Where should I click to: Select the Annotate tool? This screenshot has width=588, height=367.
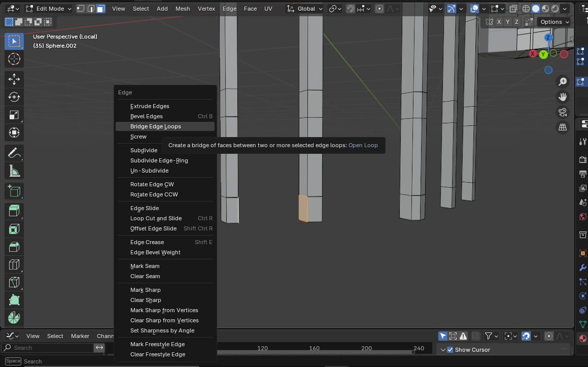pos(14,153)
